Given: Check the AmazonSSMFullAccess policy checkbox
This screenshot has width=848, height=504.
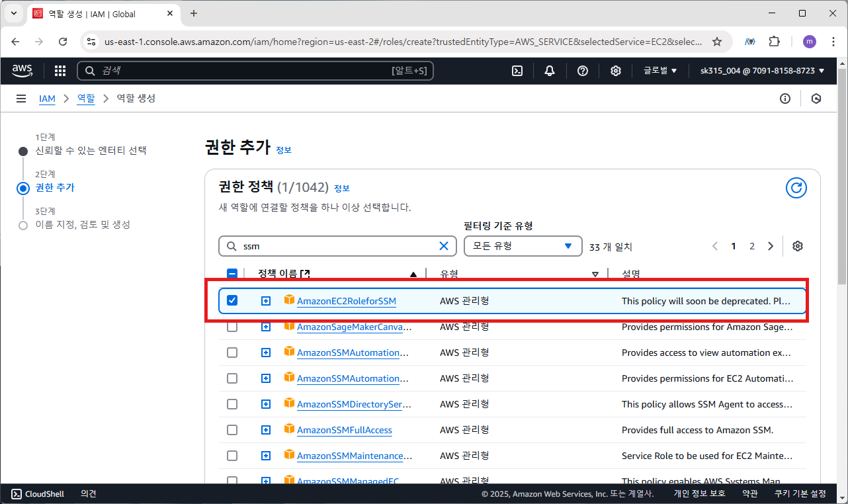Looking at the screenshot, I should click(232, 430).
